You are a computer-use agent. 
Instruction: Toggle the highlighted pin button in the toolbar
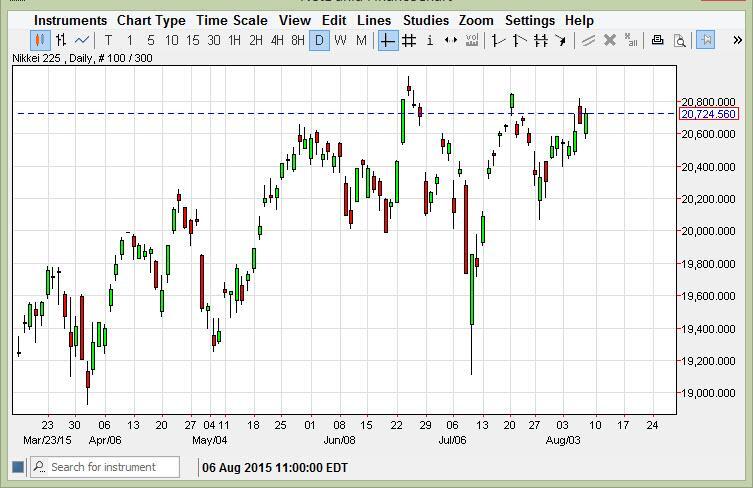pyautogui.click(x=706, y=40)
